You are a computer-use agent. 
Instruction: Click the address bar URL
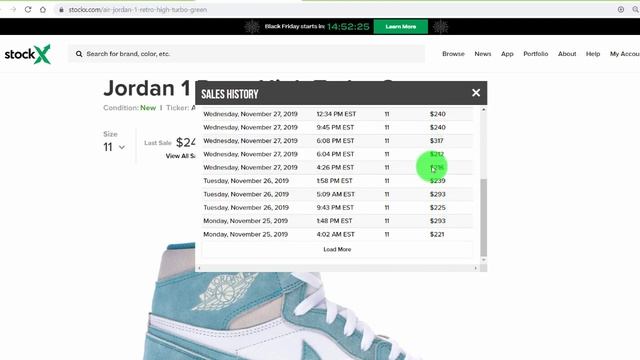point(138,9)
